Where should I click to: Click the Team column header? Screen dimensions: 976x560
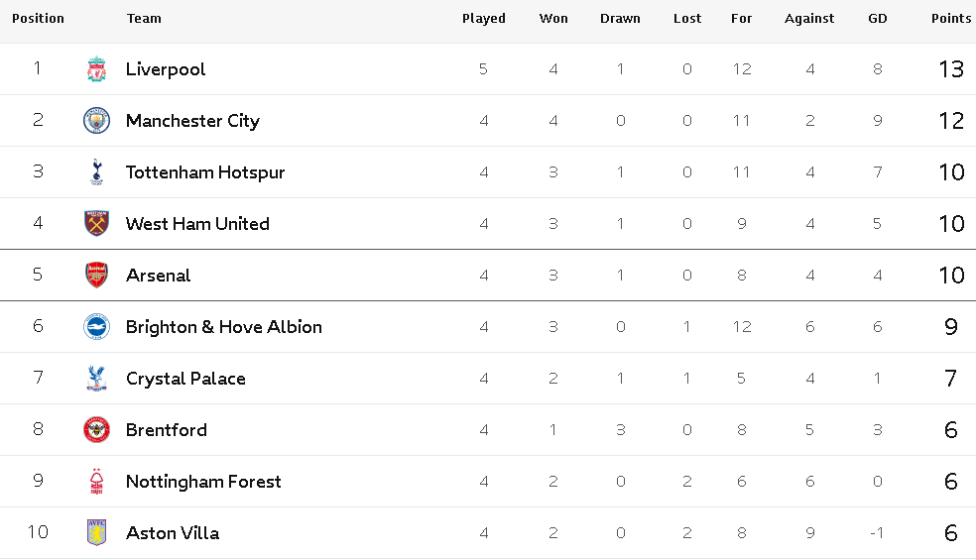click(x=144, y=19)
